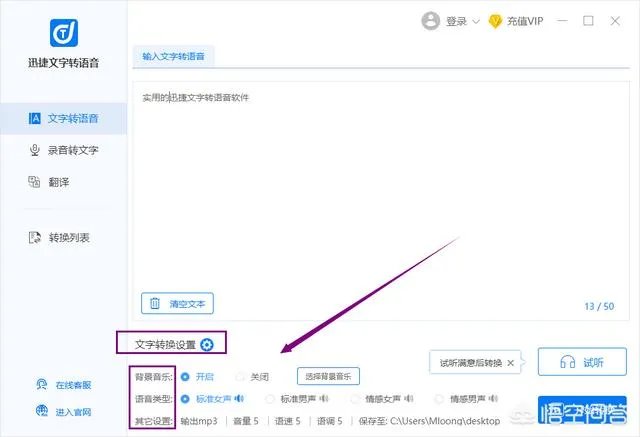Minimize the application window
640x437 pixels.
coord(562,21)
